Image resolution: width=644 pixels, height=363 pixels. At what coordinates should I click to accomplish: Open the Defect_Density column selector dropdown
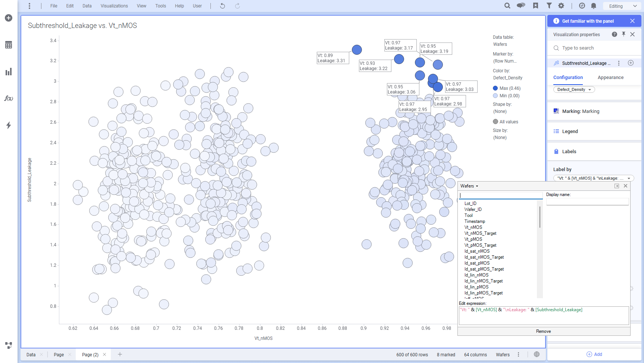pyautogui.click(x=574, y=89)
